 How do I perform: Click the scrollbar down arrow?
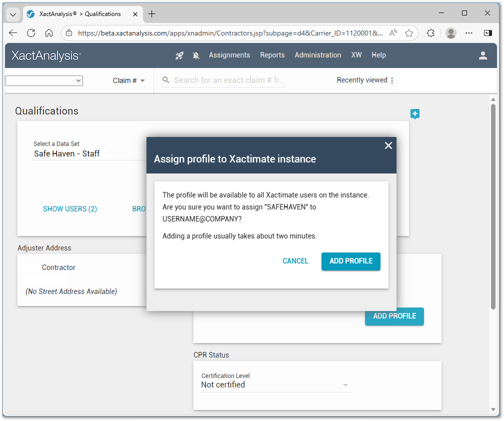(493, 410)
